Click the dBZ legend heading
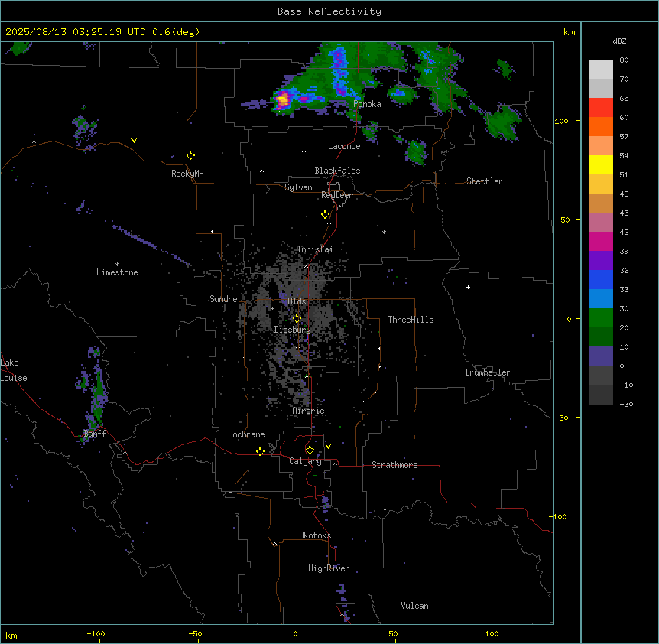This screenshot has height=644, width=659. [619, 41]
